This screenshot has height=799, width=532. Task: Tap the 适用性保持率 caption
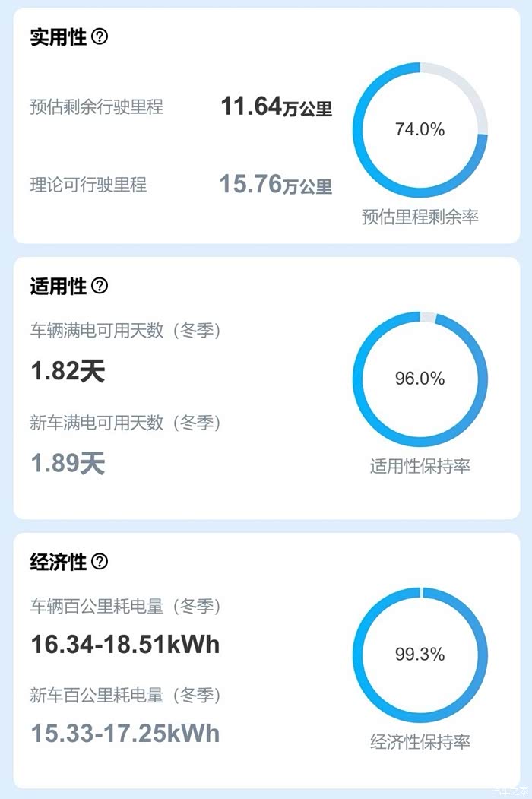pyautogui.click(x=420, y=466)
